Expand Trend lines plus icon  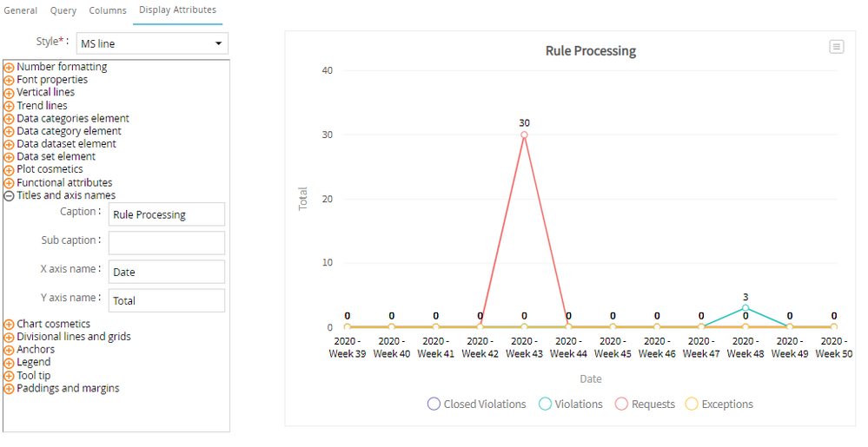[10, 106]
